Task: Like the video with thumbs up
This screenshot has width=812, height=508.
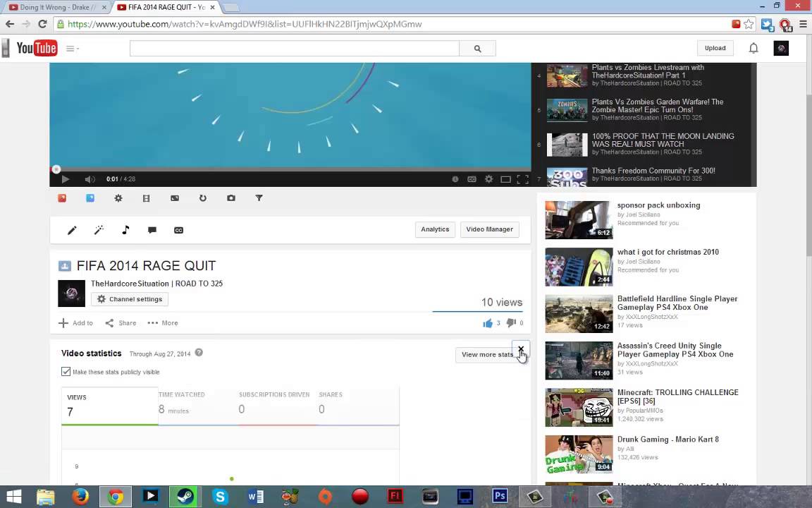Action: pos(488,323)
